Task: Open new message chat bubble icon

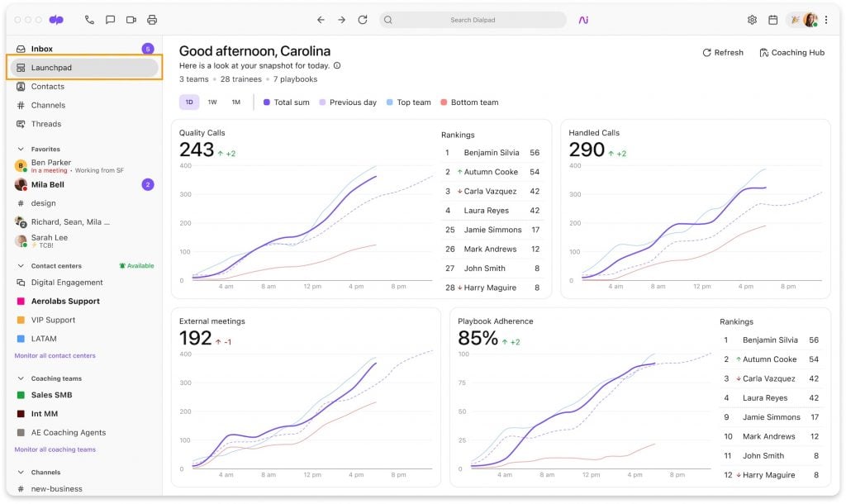Action: tap(110, 20)
